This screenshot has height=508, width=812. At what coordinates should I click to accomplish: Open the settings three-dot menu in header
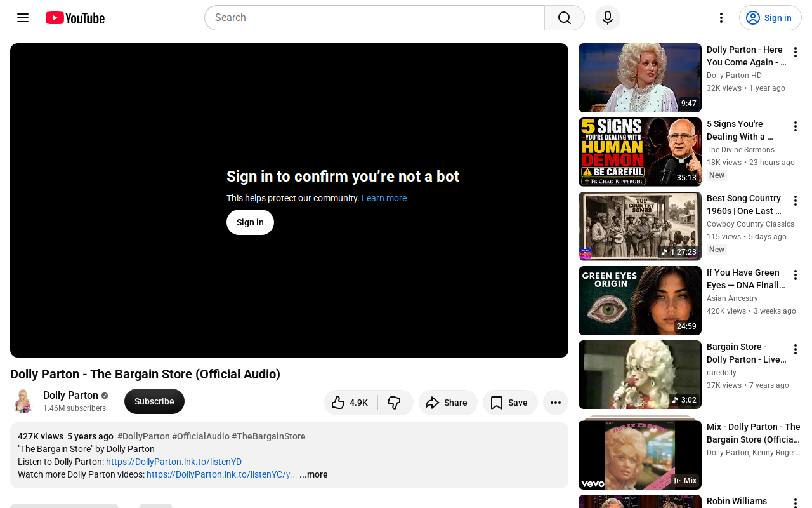point(721,18)
